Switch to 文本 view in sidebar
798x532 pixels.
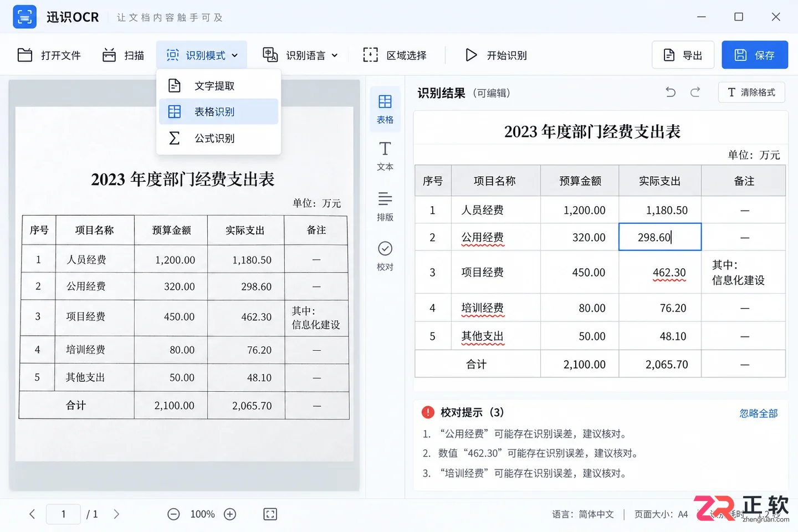[x=385, y=156]
